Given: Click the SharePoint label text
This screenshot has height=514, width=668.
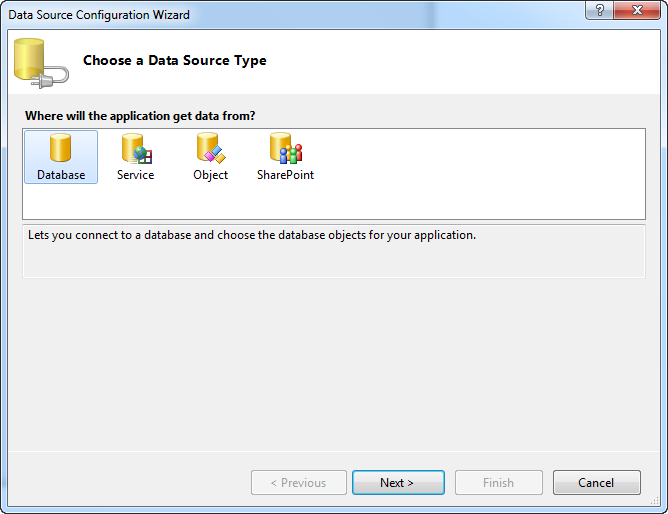Looking at the screenshot, I should coord(285,175).
